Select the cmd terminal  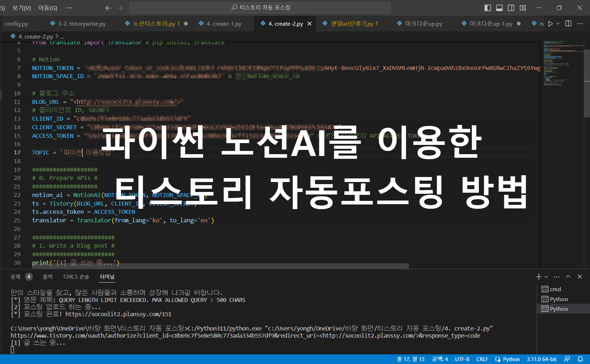point(563,289)
